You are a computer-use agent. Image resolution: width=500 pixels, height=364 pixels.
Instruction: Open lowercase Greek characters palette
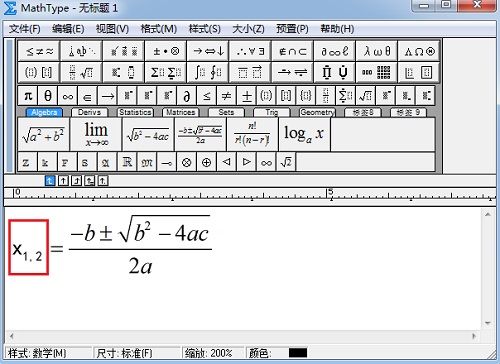point(377,51)
